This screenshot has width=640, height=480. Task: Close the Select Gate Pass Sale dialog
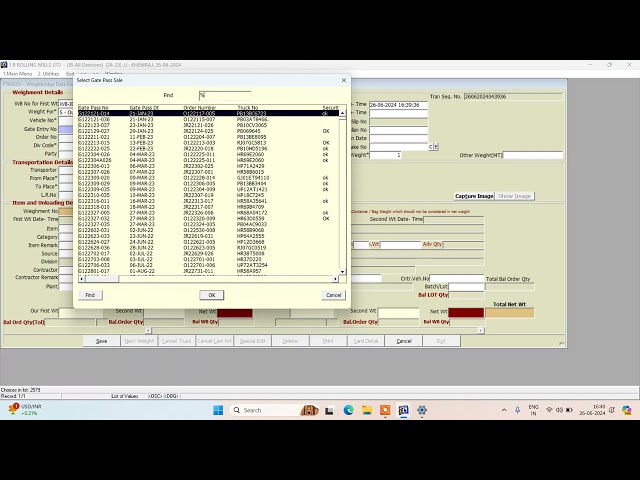coord(344,80)
